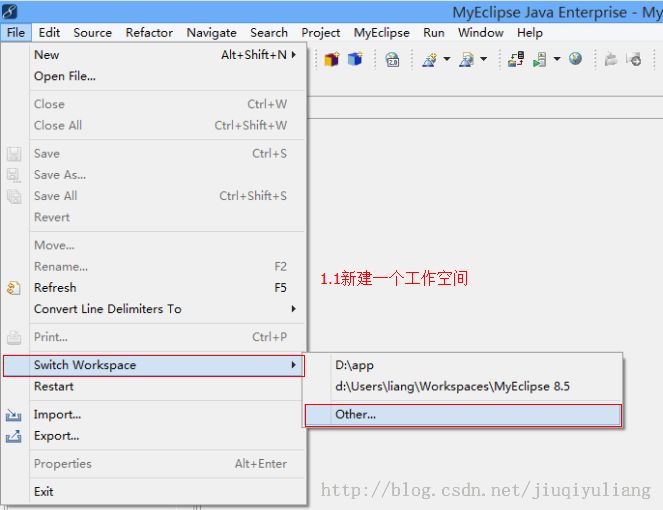Open dropdown beside new web service icon
The height and width of the screenshot is (510, 663).
click(x=447, y=59)
